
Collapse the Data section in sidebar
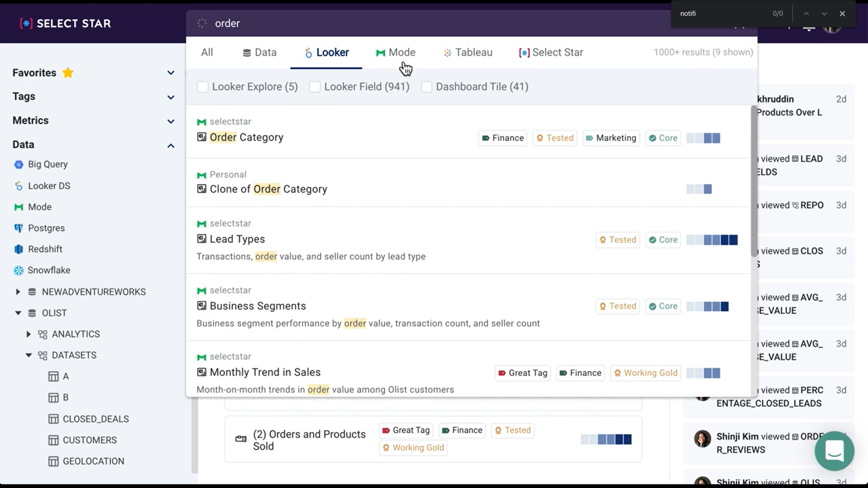point(170,145)
